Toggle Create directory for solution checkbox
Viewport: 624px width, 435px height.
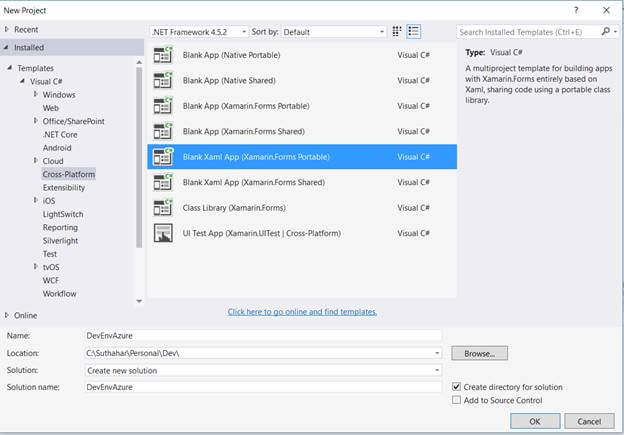tap(456, 386)
